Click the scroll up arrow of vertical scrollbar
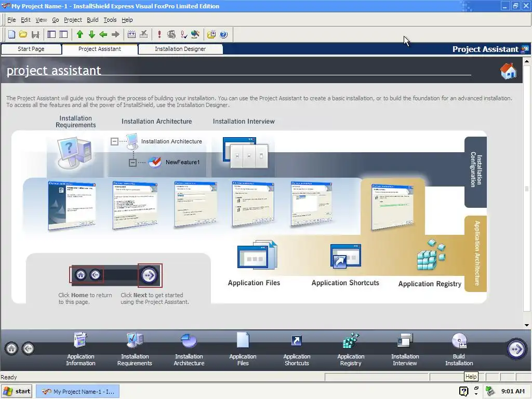The image size is (532, 399). coord(527,61)
